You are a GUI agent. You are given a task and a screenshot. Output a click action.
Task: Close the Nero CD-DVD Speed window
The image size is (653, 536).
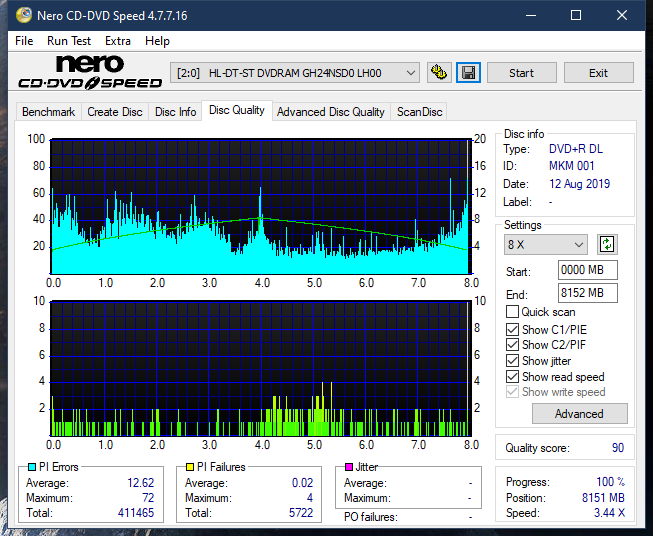622,15
